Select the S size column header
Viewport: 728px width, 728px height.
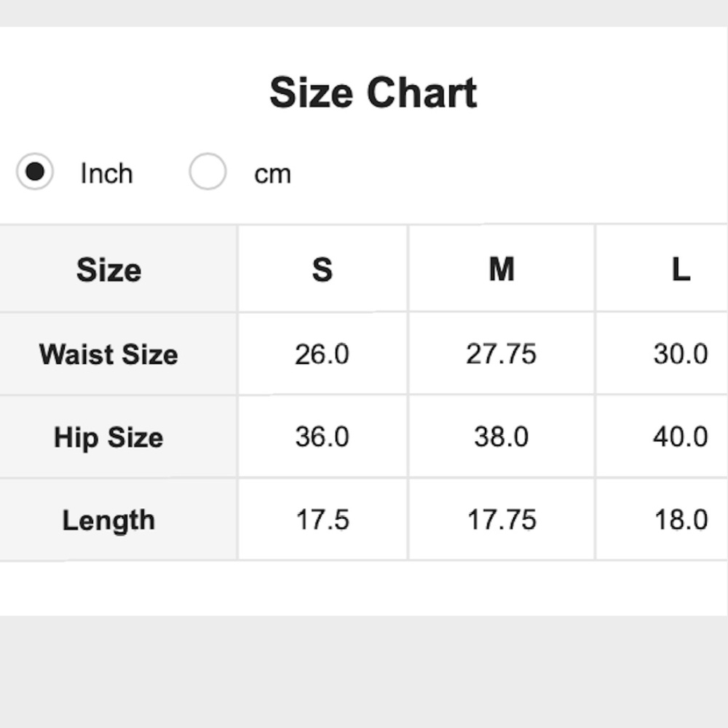pos(323,269)
